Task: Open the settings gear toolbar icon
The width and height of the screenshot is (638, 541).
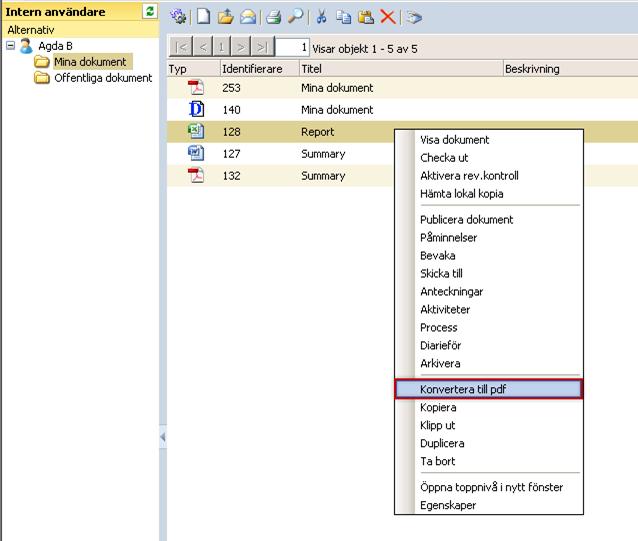Action: [x=178, y=17]
